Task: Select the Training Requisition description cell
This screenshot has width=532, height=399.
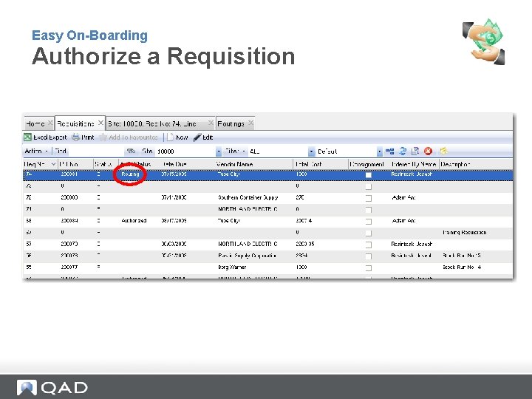Action: click(x=465, y=233)
